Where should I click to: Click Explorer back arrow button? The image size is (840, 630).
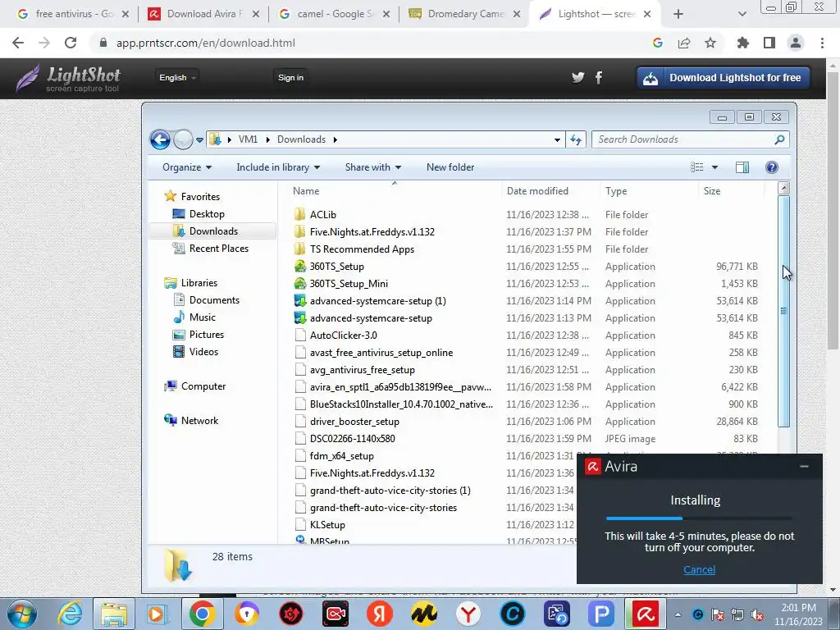tap(160, 139)
